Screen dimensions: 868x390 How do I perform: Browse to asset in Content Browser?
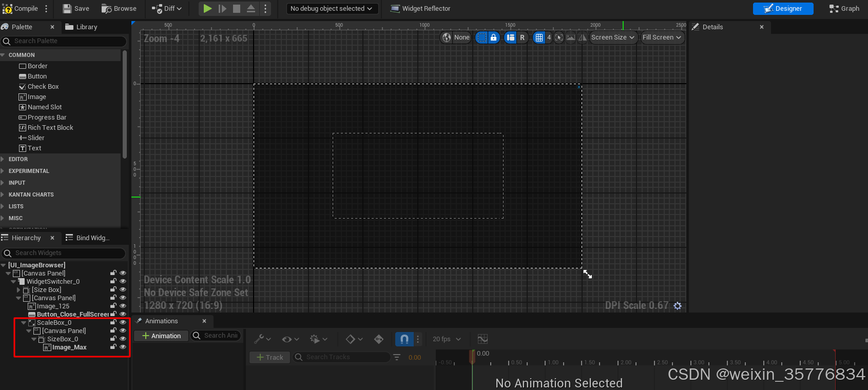119,9
